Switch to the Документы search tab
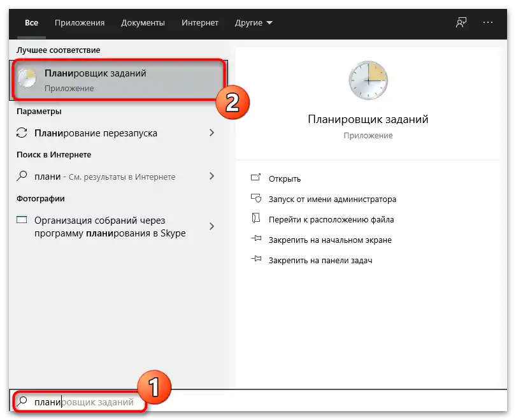Viewport: 516px width, 420px height. pyautogui.click(x=143, y=23)
